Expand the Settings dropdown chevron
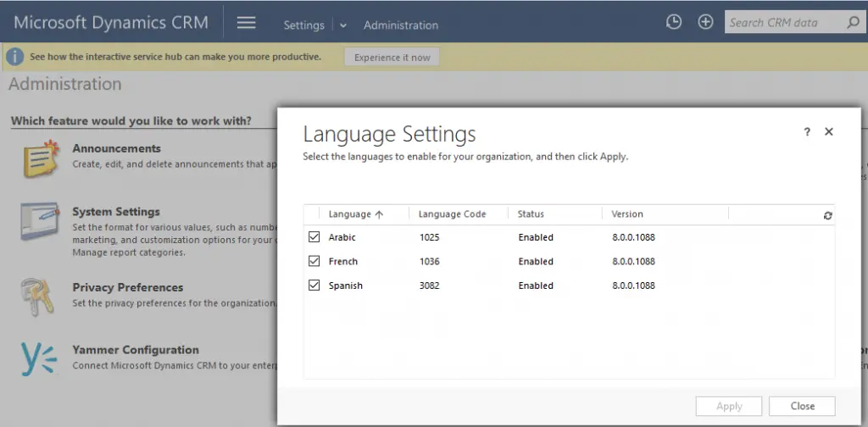868x427 pixels. tap(343, 25)
